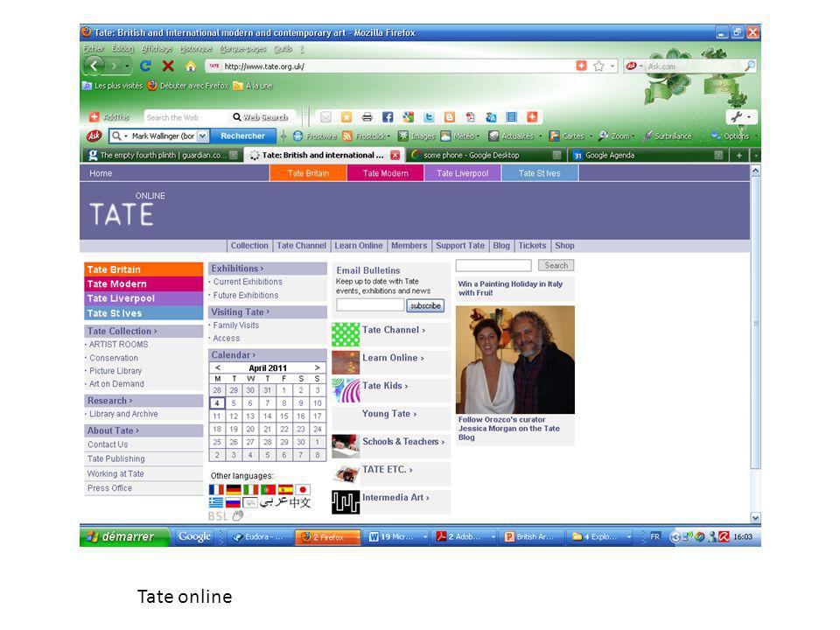Viewport: 840px width, 630px height.
Task: Select the French flag language
Action: (216, 489)
